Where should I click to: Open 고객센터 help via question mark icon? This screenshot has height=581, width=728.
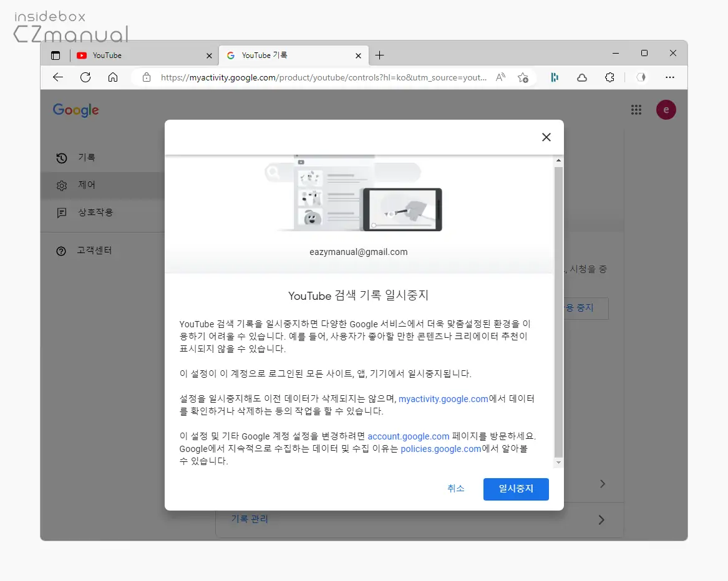pyautogui.click(x=61, y=251)
